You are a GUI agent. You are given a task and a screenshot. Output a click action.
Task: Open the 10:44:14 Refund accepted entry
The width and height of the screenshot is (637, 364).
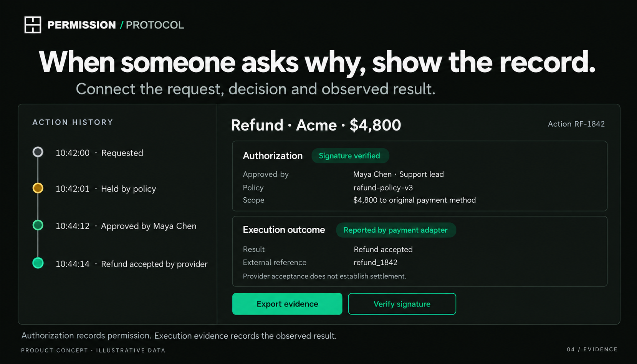[132, 264]
